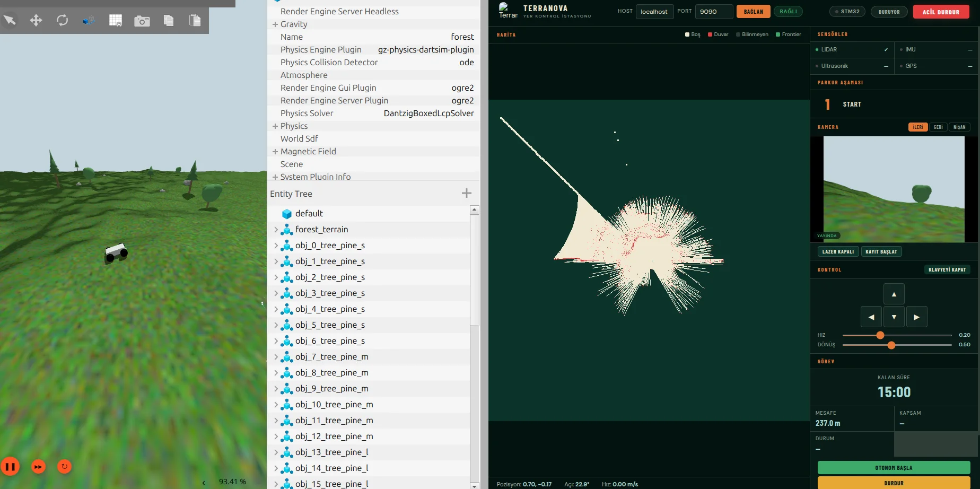The image size is (980, 489).
Task: Take a screenshot with the camera icon
Action: [x=142, y=21]
